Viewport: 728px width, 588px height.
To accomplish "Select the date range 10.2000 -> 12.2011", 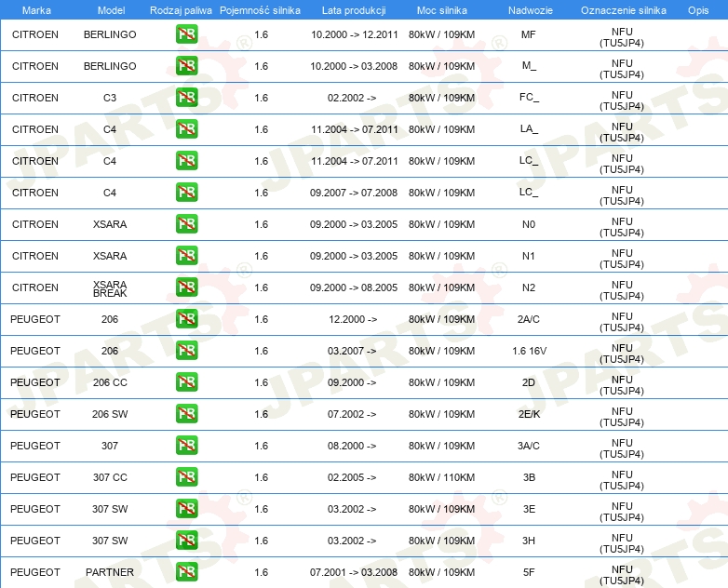I will [x=355, y=34].
